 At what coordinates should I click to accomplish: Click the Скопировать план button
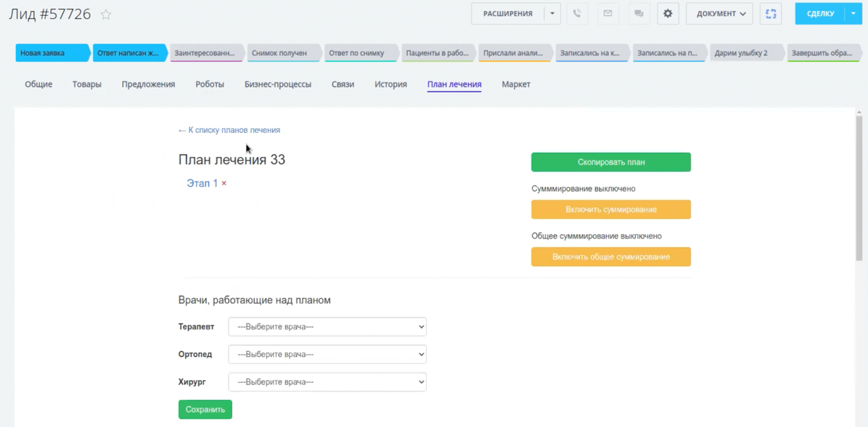click(610, 162)
